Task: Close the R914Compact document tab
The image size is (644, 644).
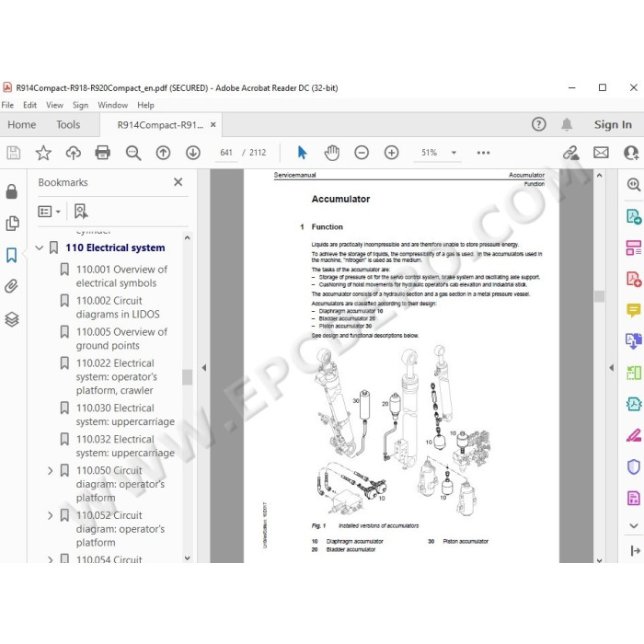Action: [213, 124]
